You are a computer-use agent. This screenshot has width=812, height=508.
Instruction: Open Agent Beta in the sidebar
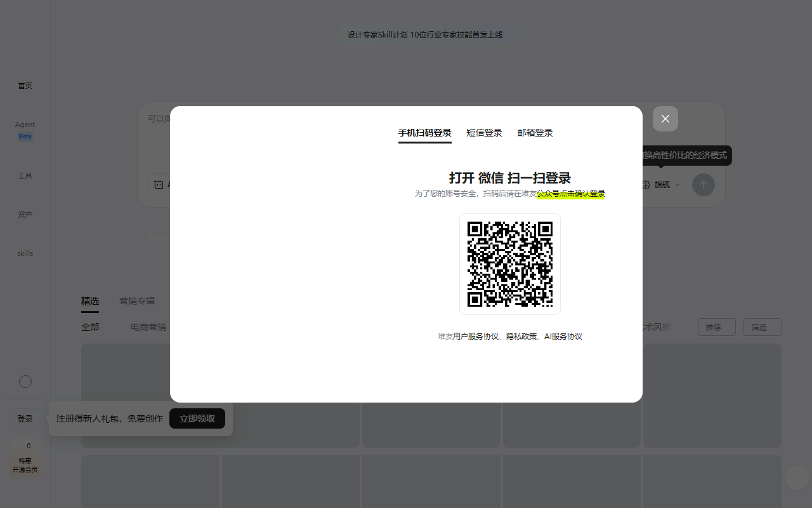[25, 130]
